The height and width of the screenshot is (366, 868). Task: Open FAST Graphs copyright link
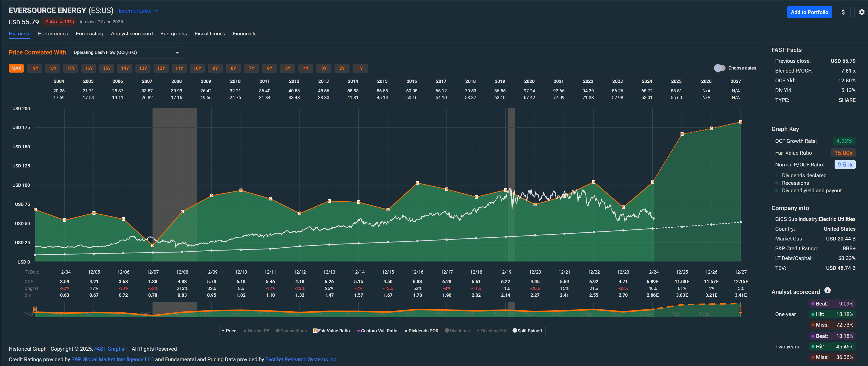(x=111, y=349)
